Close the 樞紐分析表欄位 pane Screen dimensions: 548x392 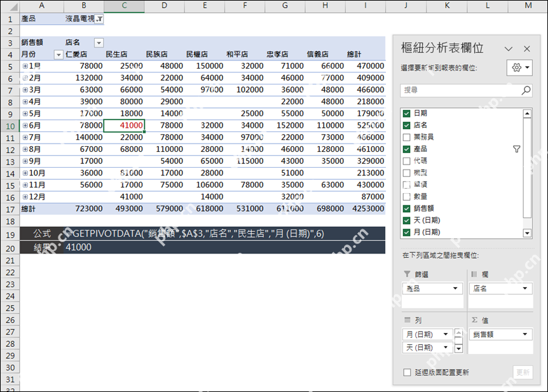point(526,49)
